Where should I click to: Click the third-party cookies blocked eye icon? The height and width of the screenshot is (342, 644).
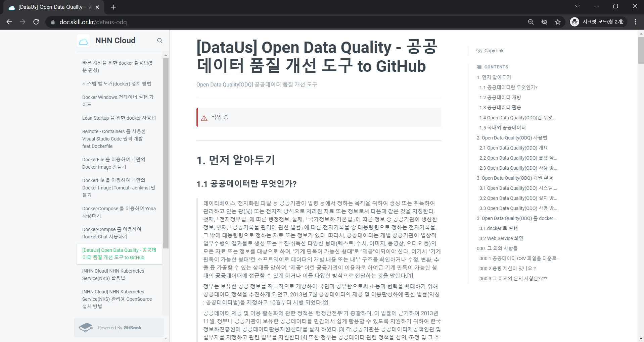pyautogui.click(x=544, y=22)
